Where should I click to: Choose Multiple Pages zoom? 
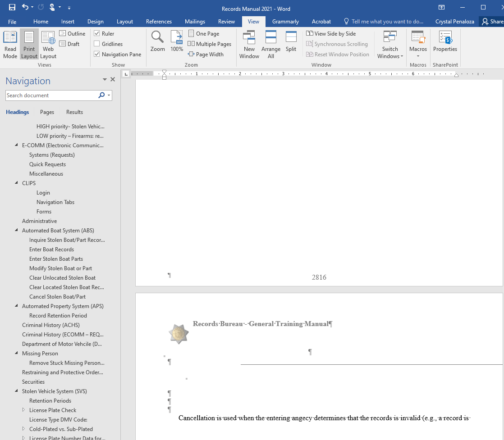pyautogui.click(x=210, y=44)
